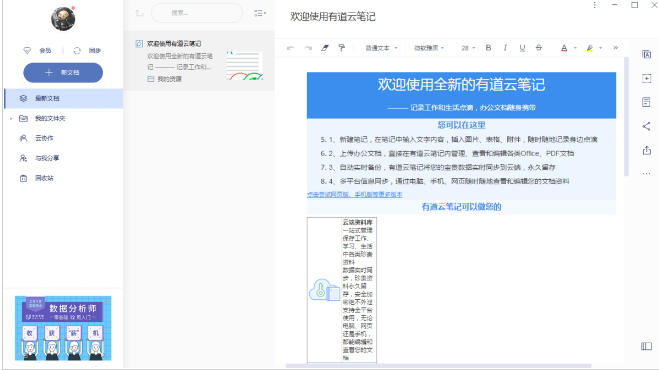Click list item starting with 5. 1、
The width and height of the screenshot is (659, 370).
pos(459,140)
